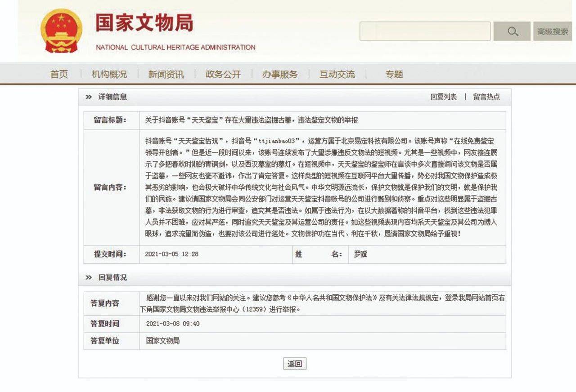Image resolution: width=576 pixels, height=392 pixels.
Task: Open 专题 menu item
Action: tap(394, 74)
